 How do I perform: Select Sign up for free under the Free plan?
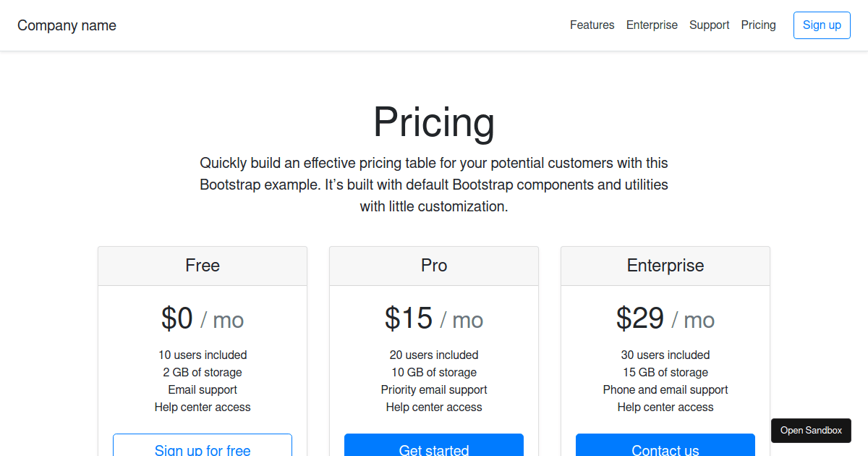click(203, 449)
